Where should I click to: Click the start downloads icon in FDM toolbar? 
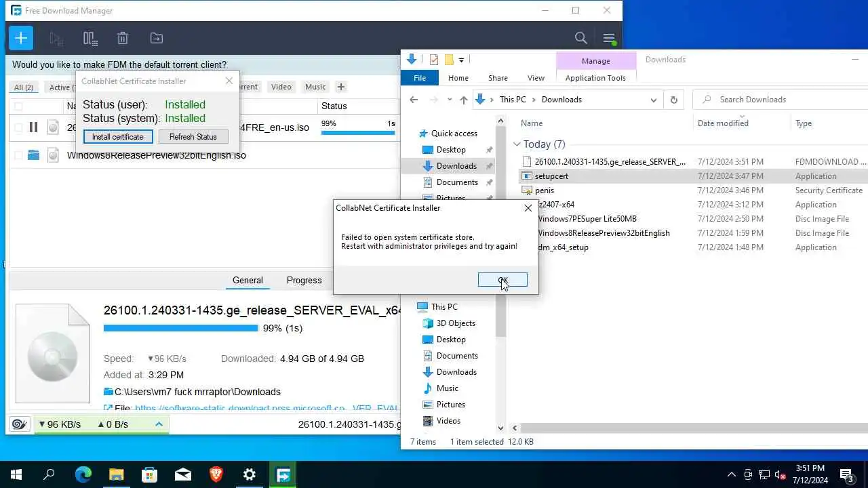57,38
